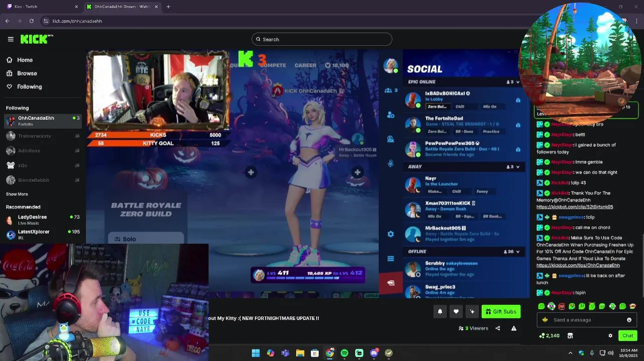The height and width of the screenshot is (361, 644).
Task: Click the green Chat send button
Action: pos(628,335)
